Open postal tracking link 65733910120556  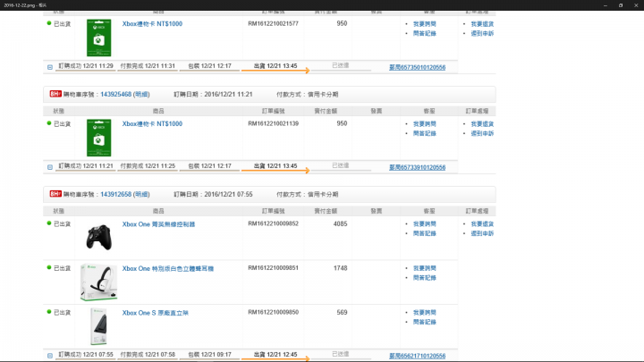pyautogui.click(x=418, y=167)
